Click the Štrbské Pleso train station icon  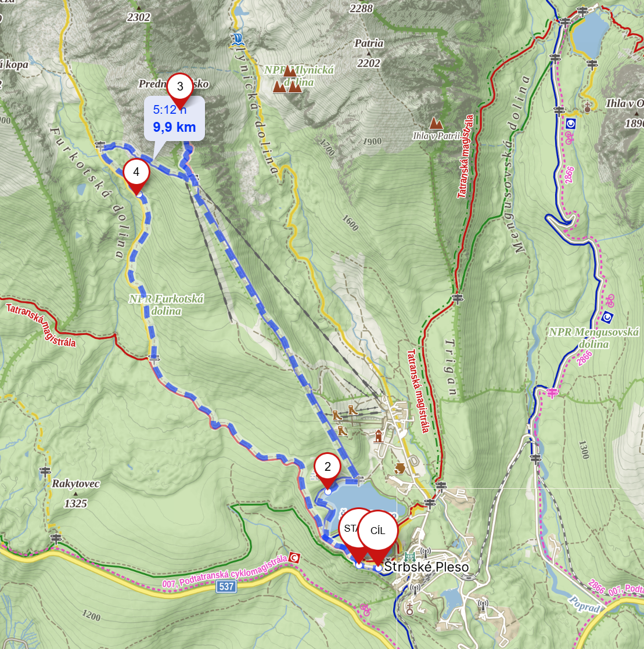pyautogui.click(x=410, y=556)
